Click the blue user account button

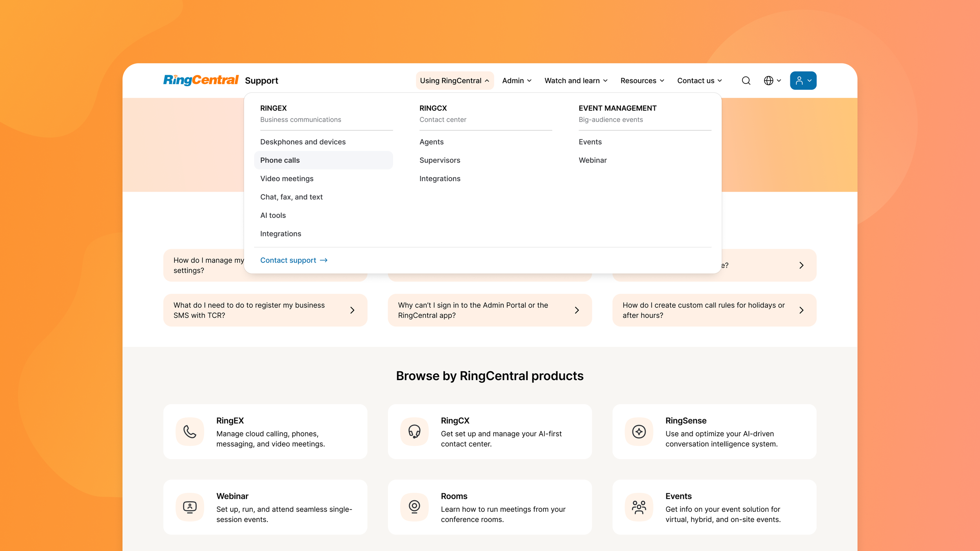click(x=803, y=81)
